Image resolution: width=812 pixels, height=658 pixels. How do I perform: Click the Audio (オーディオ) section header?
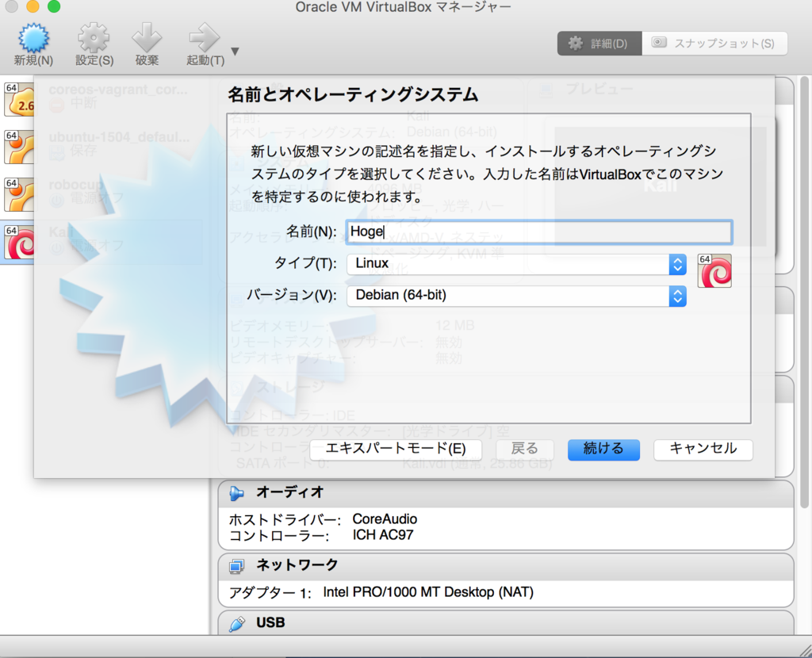click(506, 493)
